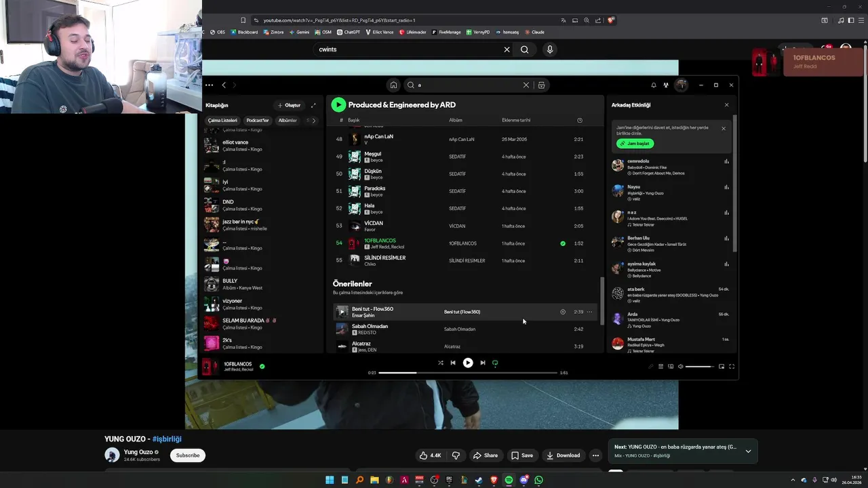The width and height of the screenshot is (868, 488).
Task: Select Çalma Listeleri filter chip
Action: tap(222, 121)
